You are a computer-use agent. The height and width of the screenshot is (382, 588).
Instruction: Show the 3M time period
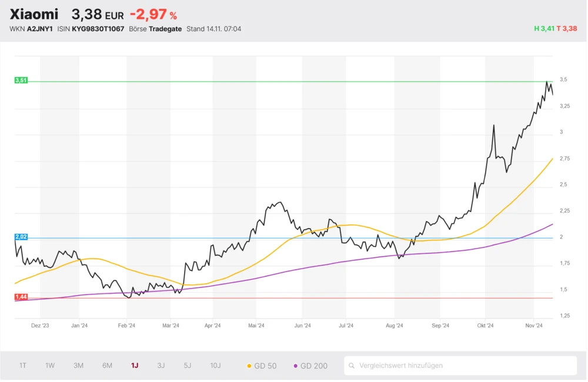pos(78,366)
